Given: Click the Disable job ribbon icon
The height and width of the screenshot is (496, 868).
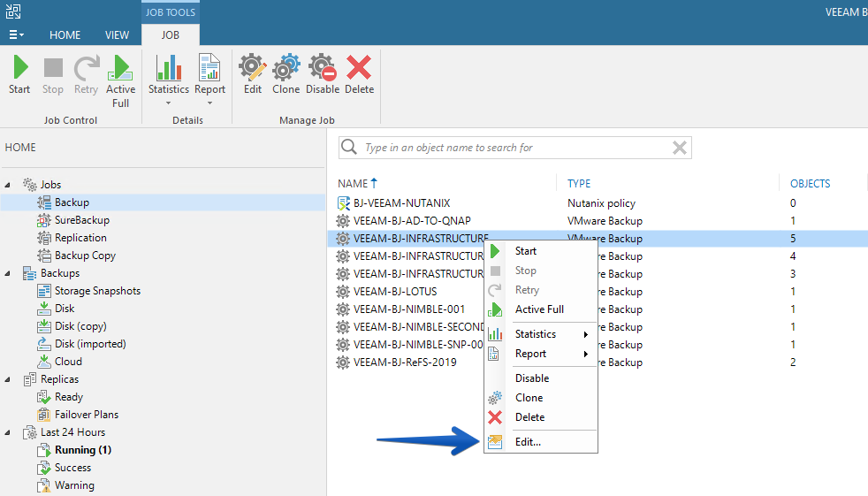Looking at the screenshot, I should tap(322, 75).
